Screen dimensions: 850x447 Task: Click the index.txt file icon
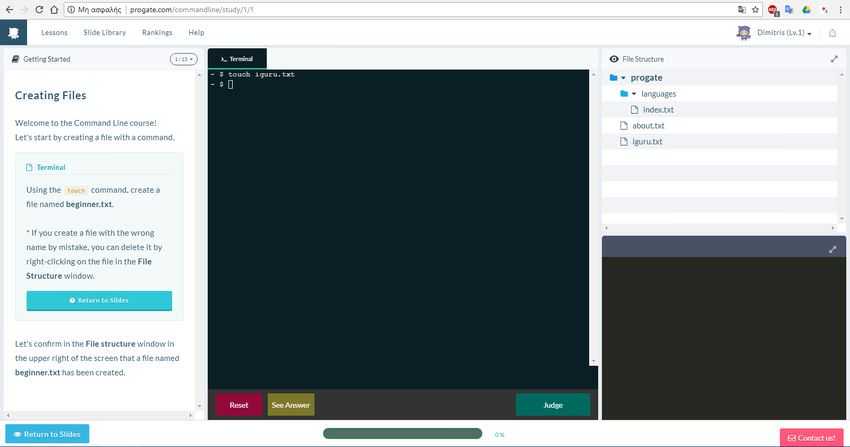[634, 109]
